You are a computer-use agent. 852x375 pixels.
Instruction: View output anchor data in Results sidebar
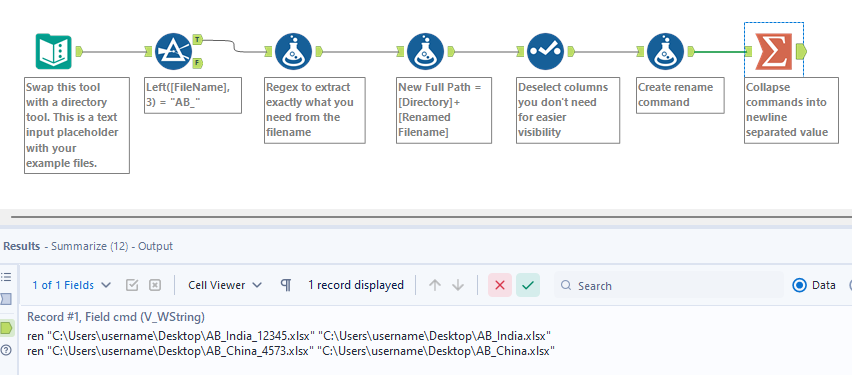point(7,327)
